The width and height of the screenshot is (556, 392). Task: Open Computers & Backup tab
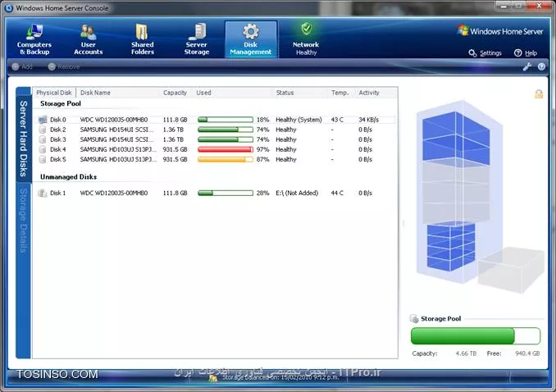[x=34, y=39]
